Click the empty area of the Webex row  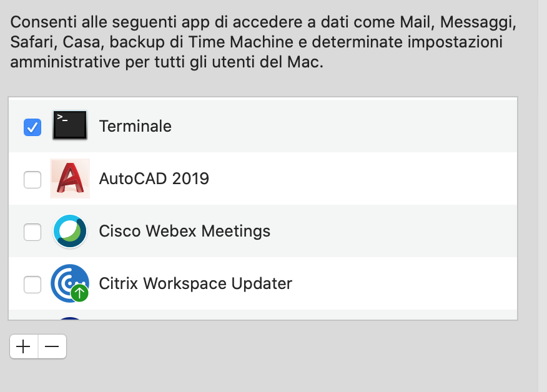393,231
